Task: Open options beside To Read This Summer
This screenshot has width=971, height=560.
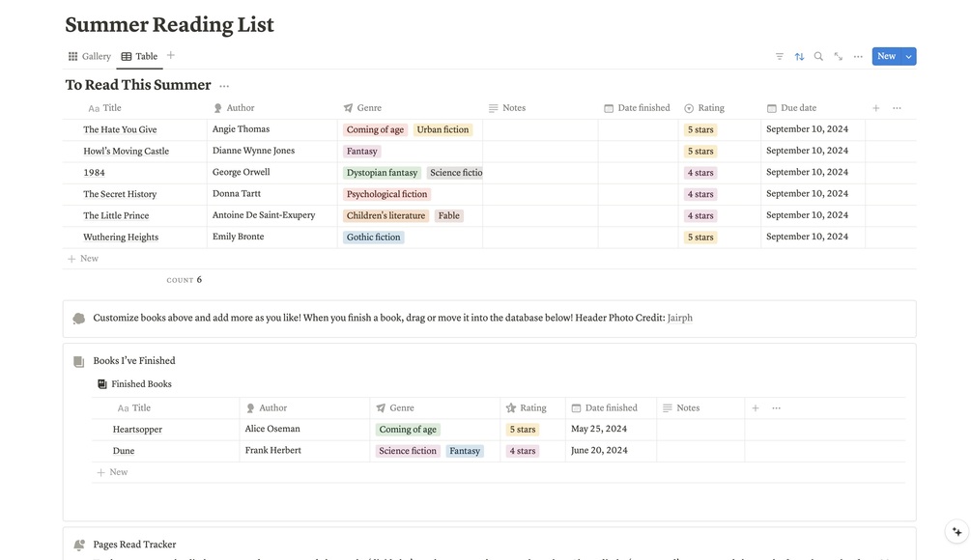Action: tap(224, 86)
